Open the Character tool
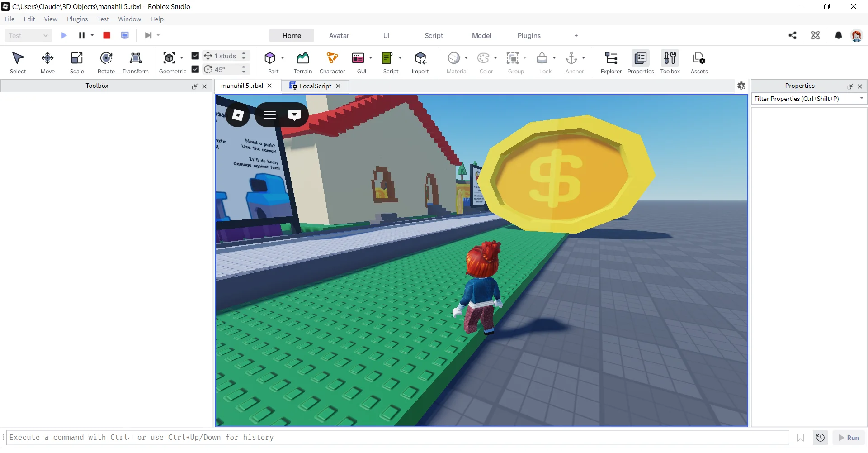868x453 pixels. 332,62
